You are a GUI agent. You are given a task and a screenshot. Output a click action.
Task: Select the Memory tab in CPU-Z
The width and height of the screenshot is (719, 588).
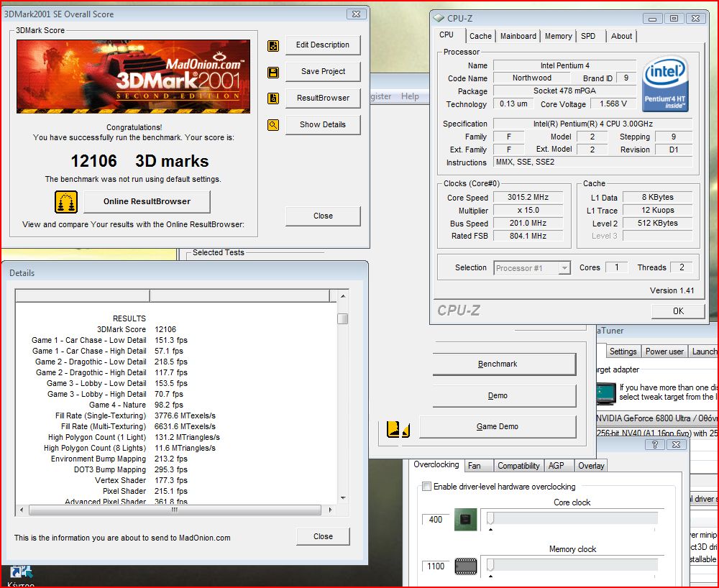[558, 36]
